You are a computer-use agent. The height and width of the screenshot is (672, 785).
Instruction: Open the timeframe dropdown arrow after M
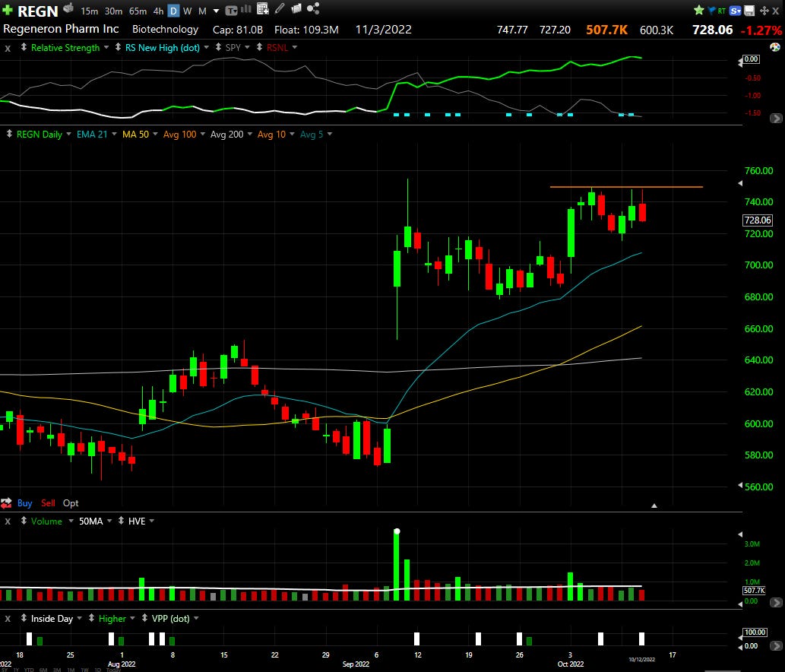click(x=216, y=11)
